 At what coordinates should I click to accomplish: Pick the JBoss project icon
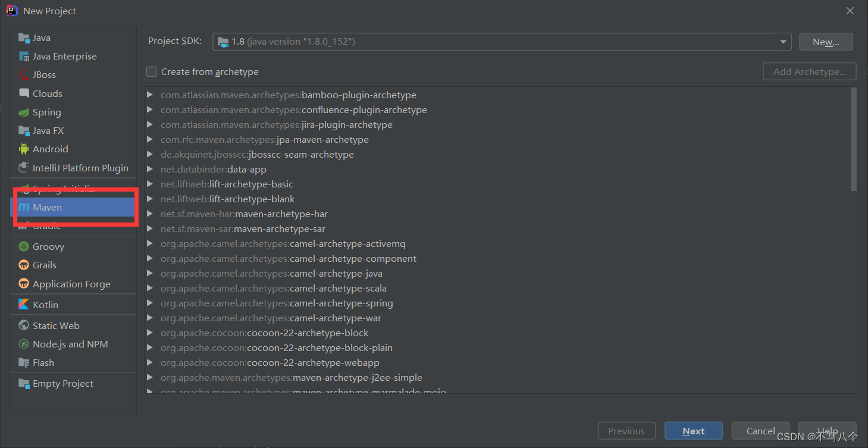pos(24,75)
